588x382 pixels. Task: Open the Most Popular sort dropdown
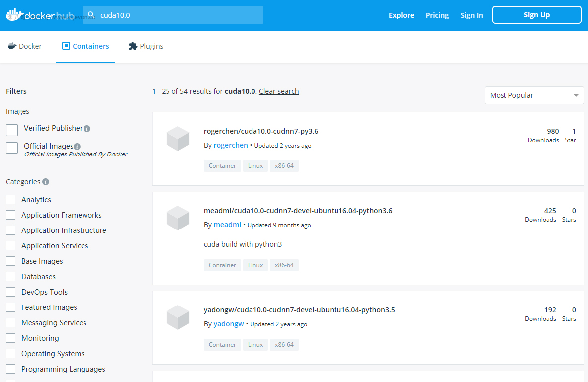(534, 95)
